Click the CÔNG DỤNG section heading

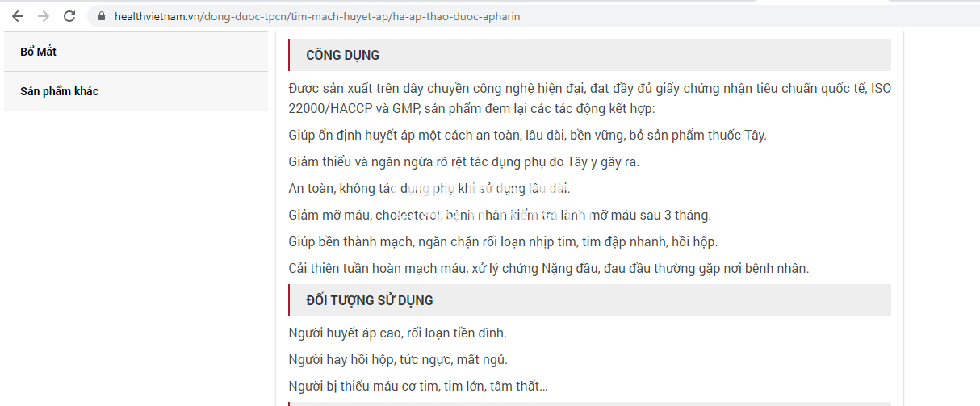342,56
